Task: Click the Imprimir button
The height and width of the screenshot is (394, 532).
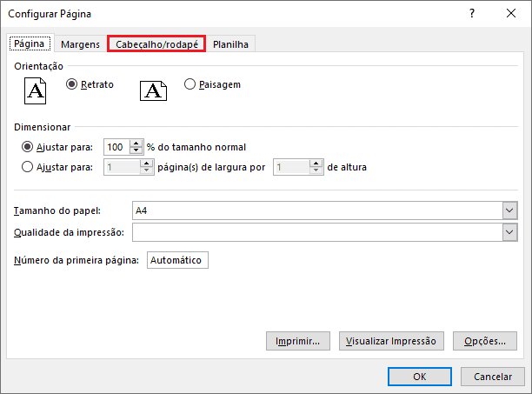Action: coord(298,341)
